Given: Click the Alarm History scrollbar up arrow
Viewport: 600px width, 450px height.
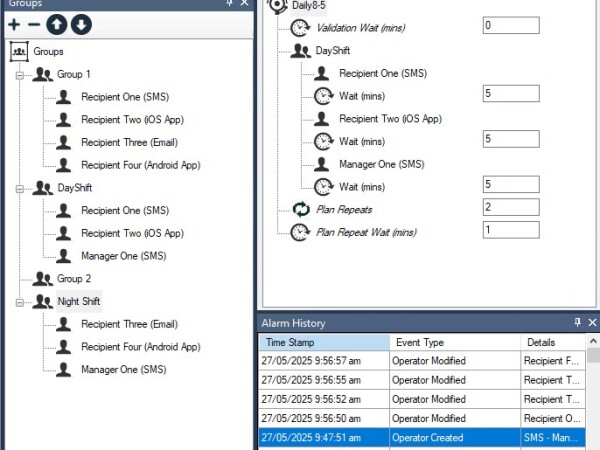Looking at the screenshot, I should point(593,340).
